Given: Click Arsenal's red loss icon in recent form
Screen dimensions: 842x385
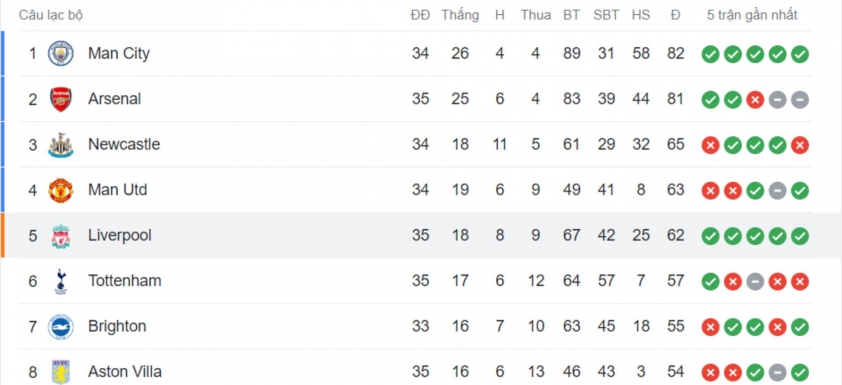Looking at the screenshot, I should click(x=755, y=100).
